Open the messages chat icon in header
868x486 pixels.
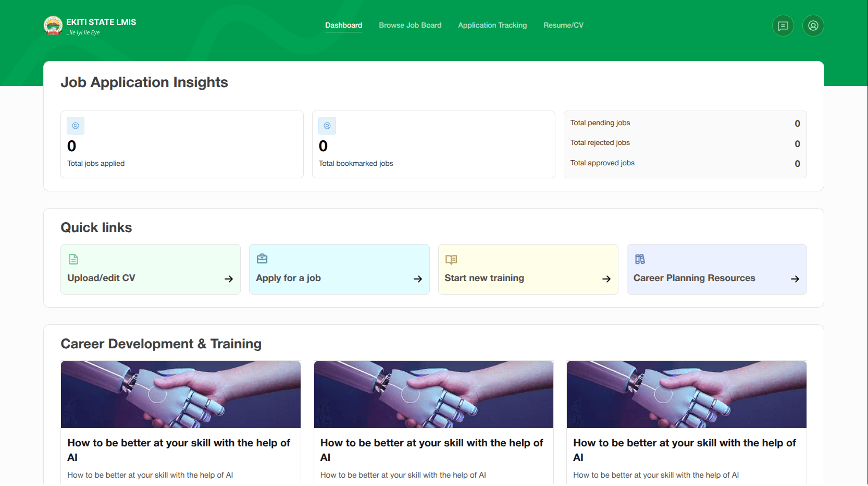click(x=783, y=26)
